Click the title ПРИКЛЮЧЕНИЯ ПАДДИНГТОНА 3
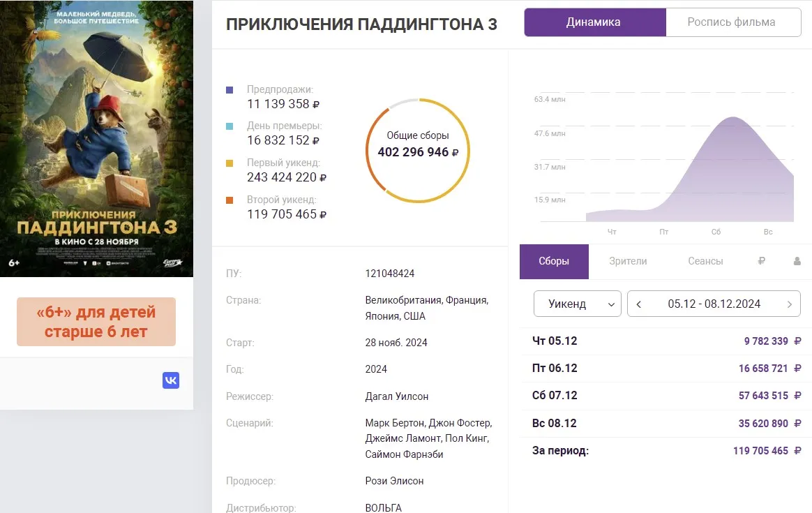 [361, 24]
